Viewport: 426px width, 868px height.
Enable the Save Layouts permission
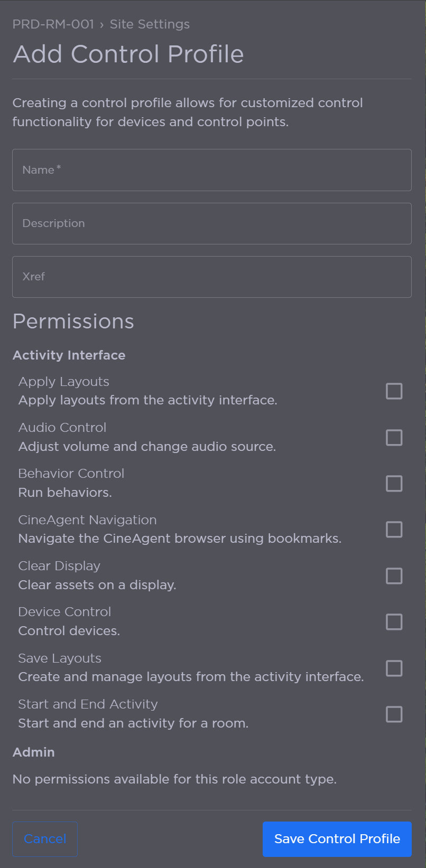394,668
